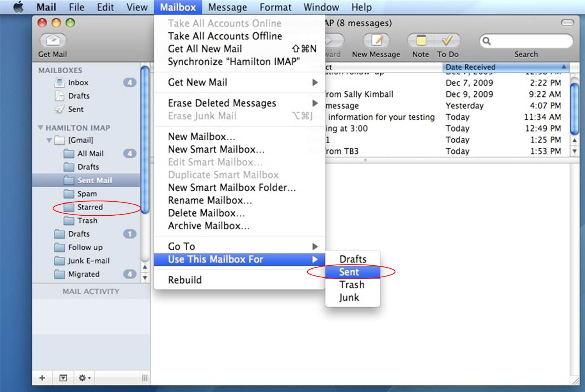Collapse the [Gmail] folder triangle
This screenshot has width=585, height=392.
click(x=49, y=140)
